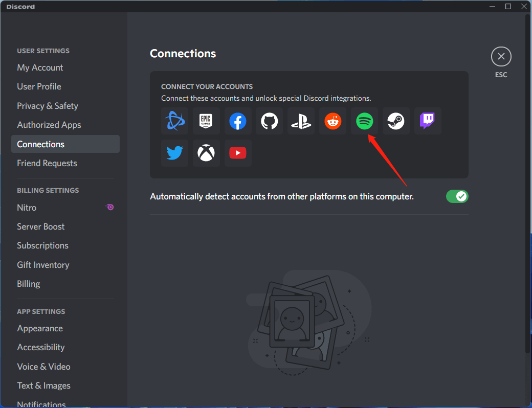Connect YouTube account icon
This screenshot has height=408, width=532.
pos(238,153)
